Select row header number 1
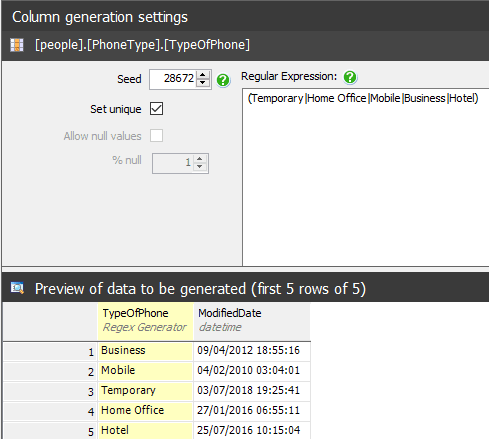 (50, 351)
